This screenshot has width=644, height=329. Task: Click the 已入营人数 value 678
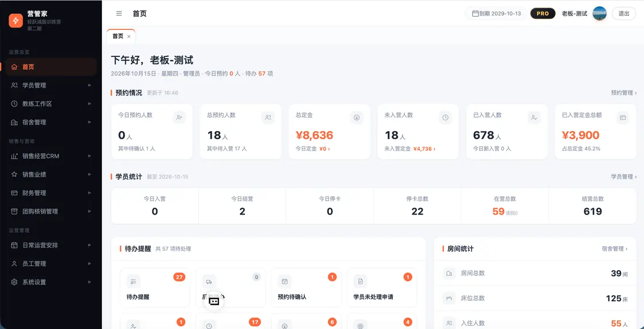pyautogui.click(x=484, y=135)
